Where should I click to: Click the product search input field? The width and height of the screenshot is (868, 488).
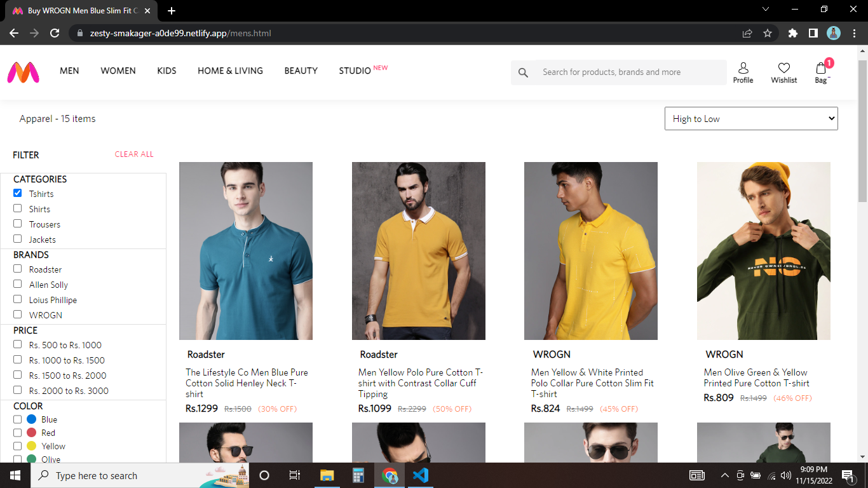pyautogui.click(x=631, y=72)
